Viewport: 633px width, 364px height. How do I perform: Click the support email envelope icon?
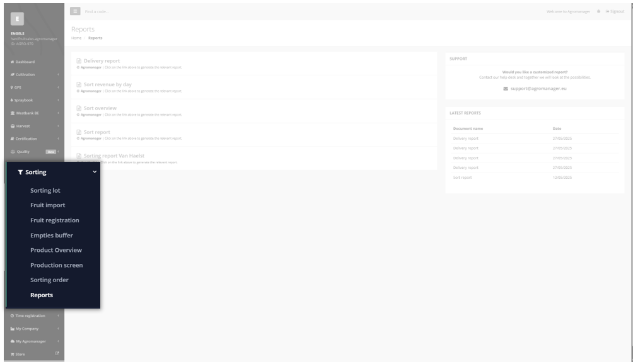[x=506, y=89]
